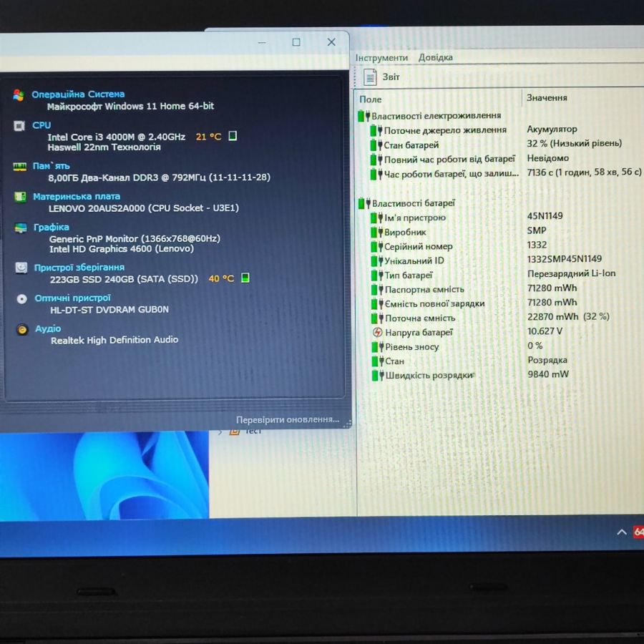Click the Звіт toolbar button
644x644 pixels.
[381, 77]
